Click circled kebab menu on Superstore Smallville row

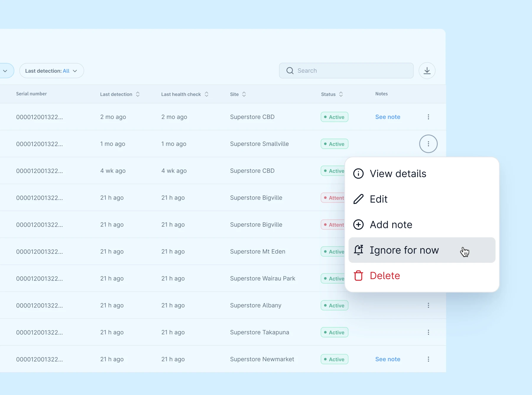coord(428,144)
